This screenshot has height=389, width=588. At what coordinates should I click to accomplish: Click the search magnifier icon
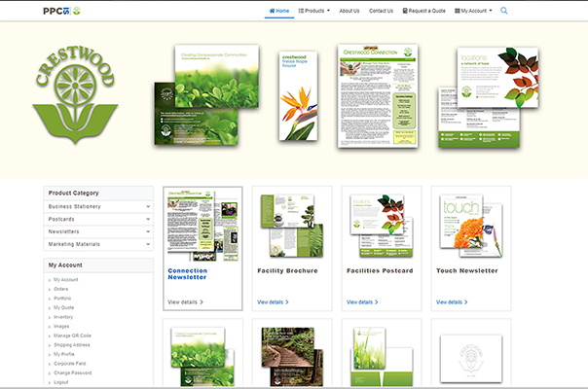[x=503, y=11]
